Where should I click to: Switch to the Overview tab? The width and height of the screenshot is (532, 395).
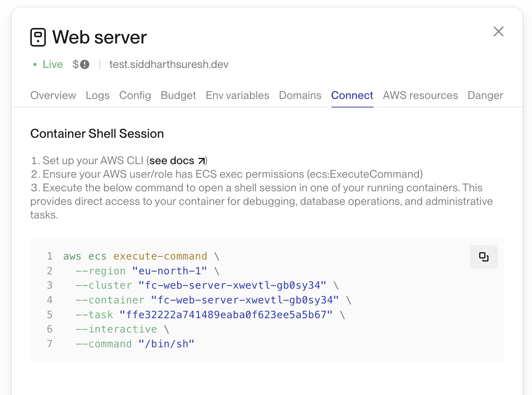(x=53, y=95)
